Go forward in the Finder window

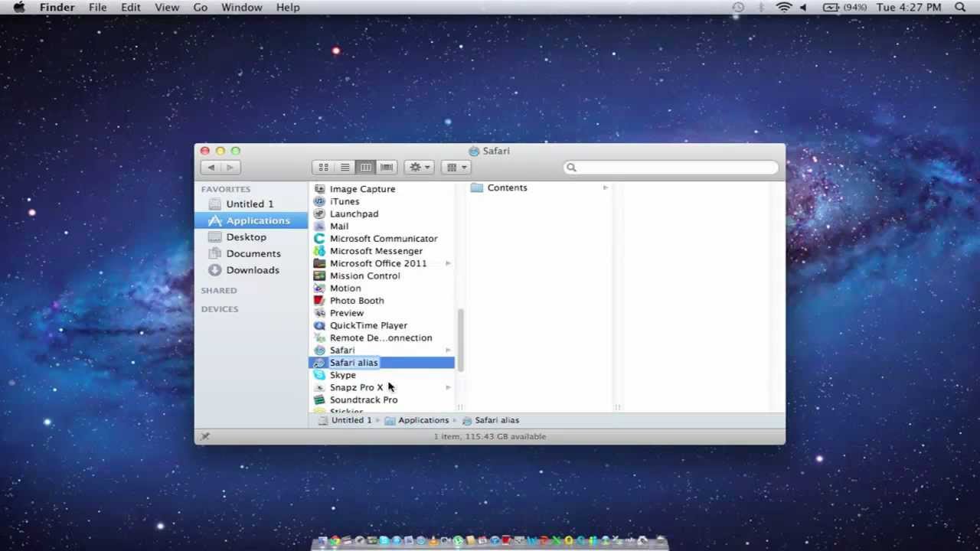click(x=230, y=168)
